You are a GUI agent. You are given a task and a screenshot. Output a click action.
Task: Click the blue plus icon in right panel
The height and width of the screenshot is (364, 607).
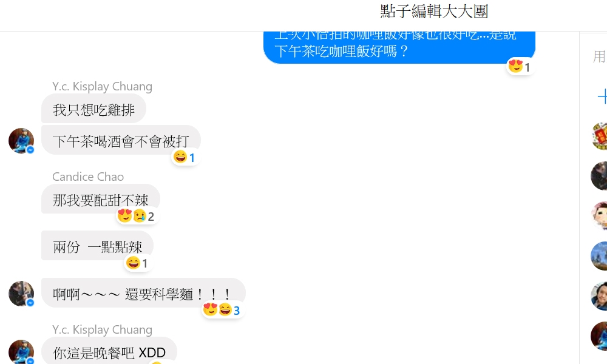coord(602,96)
